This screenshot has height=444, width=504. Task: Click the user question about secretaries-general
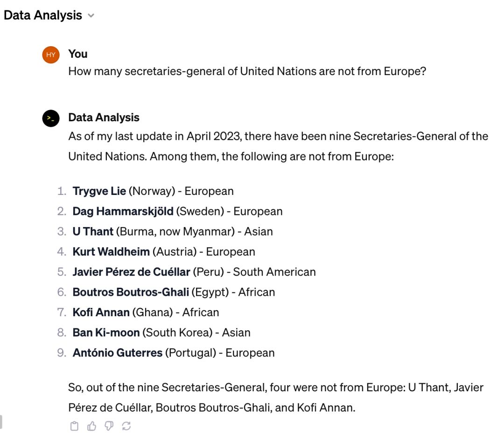(247, 71)
